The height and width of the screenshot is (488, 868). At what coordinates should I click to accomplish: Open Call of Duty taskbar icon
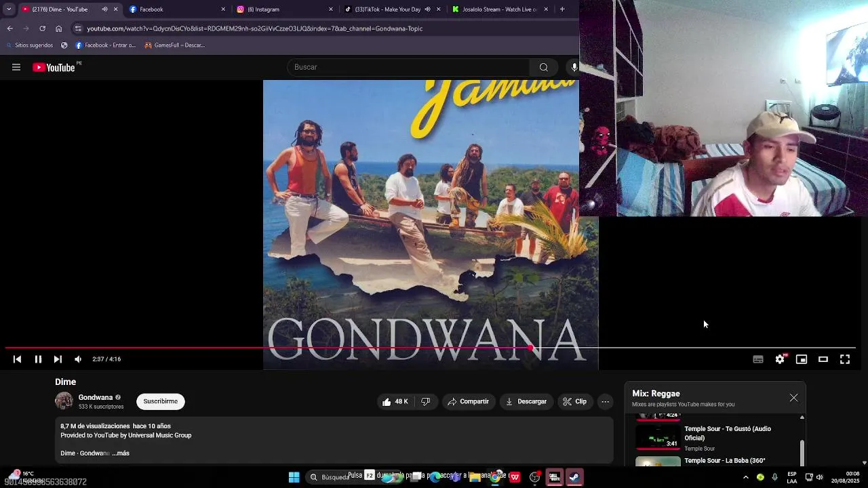[554, 477]
